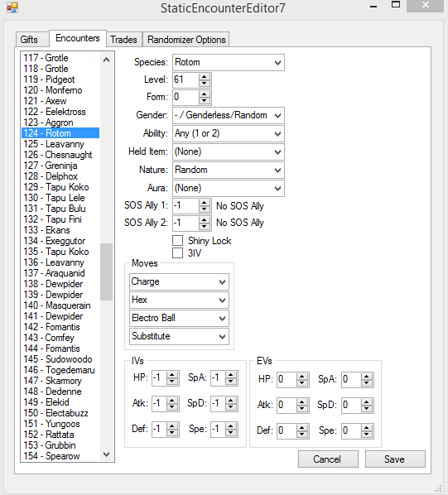Switch to the Encounters tab
The image size is (448, 495).
[x=78, y=38]
